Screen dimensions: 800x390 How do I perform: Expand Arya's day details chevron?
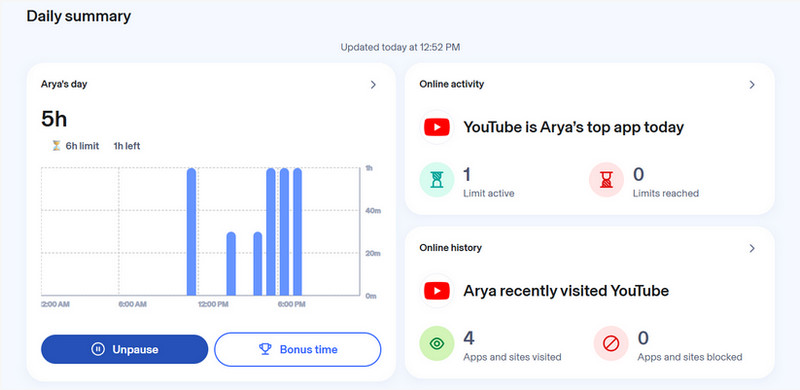[x=373, y=85]
